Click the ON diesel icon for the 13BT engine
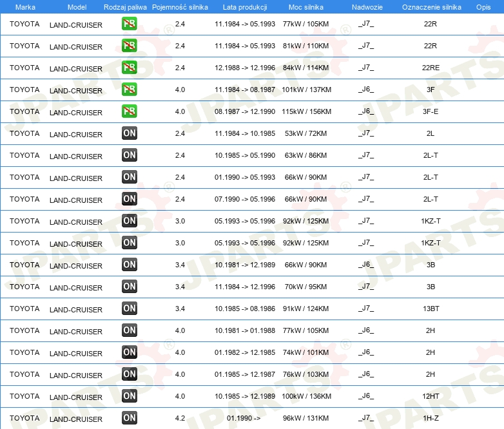Screen dimensions: 504x429 tap(130, 309)
